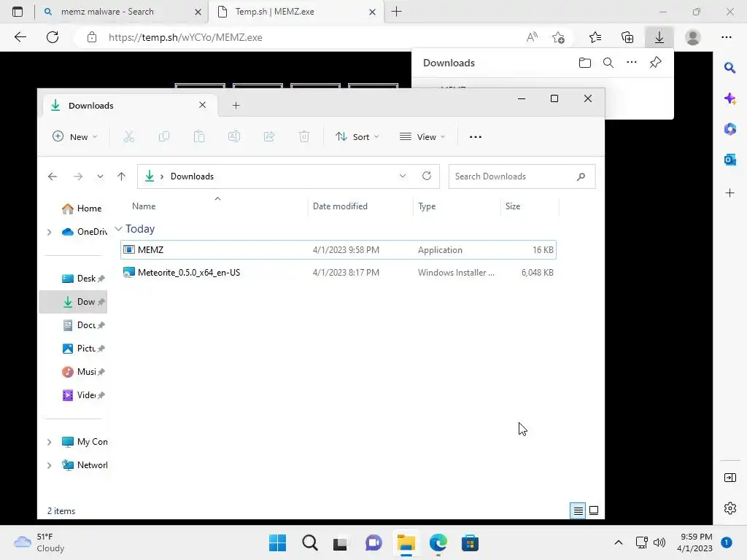Close the Downloads Explorer tab
The height and width of the screenshot is (560, 747).
(x=203, y=105)
